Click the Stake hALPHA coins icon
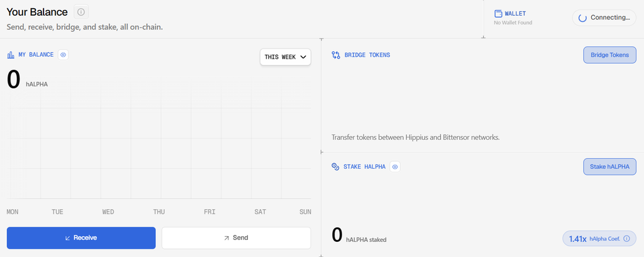This screenshot has height=257, width=644. pyautogui.click(x=335, y=166)
